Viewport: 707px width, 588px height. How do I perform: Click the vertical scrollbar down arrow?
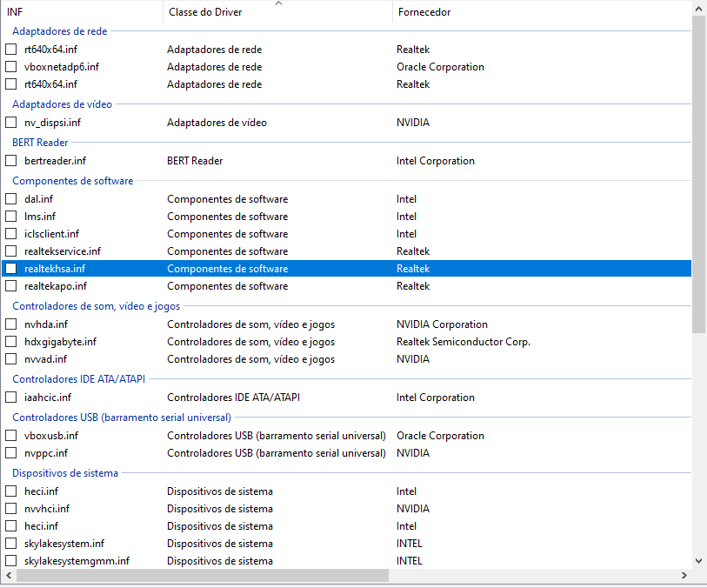698,561
